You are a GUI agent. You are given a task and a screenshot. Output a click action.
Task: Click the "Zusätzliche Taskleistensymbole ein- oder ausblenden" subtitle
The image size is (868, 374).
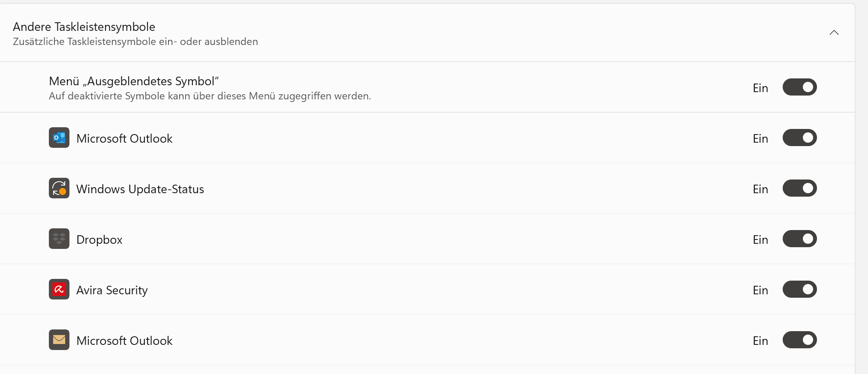pyautogui.click(x=135, y=42)
